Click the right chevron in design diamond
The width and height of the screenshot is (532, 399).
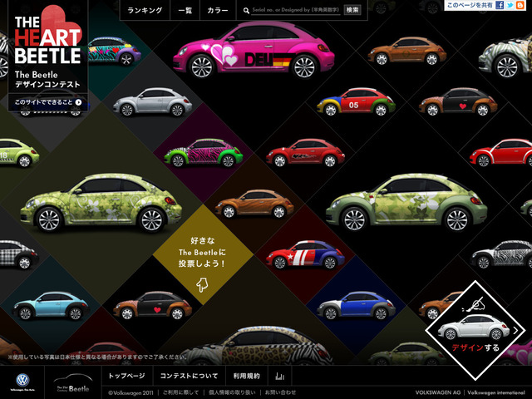[515, 330]
